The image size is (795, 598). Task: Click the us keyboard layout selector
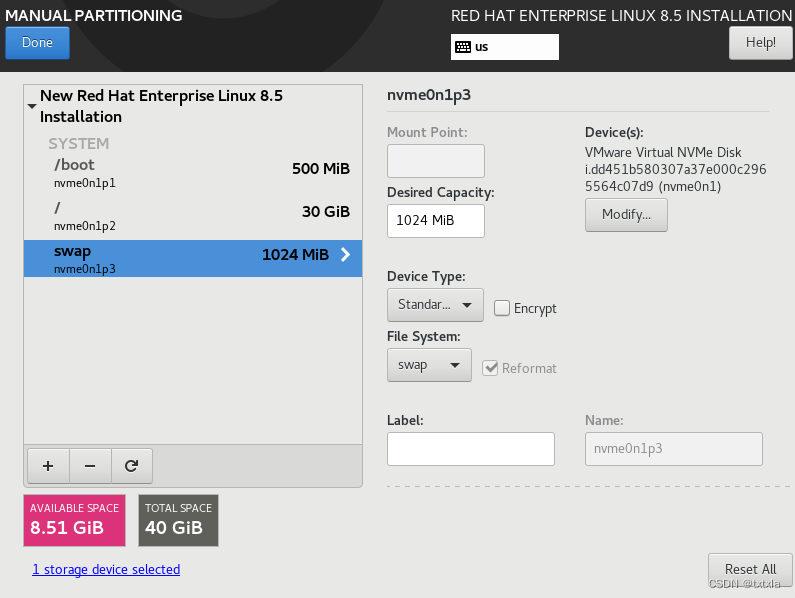click(x=504, y=47)
